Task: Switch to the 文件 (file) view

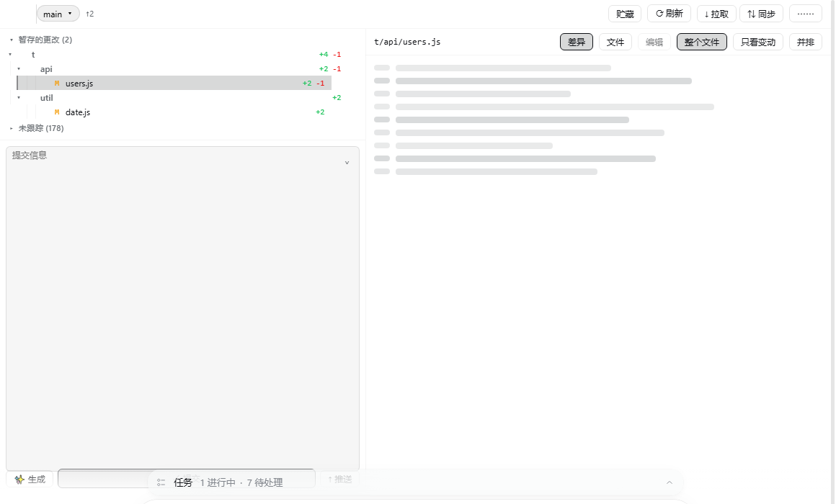Action: [x=615, y=42]
